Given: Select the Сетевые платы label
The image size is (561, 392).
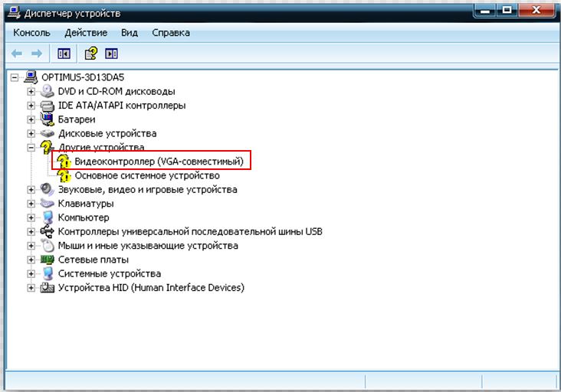Looking at the screenshot, I should coord(93,260).
